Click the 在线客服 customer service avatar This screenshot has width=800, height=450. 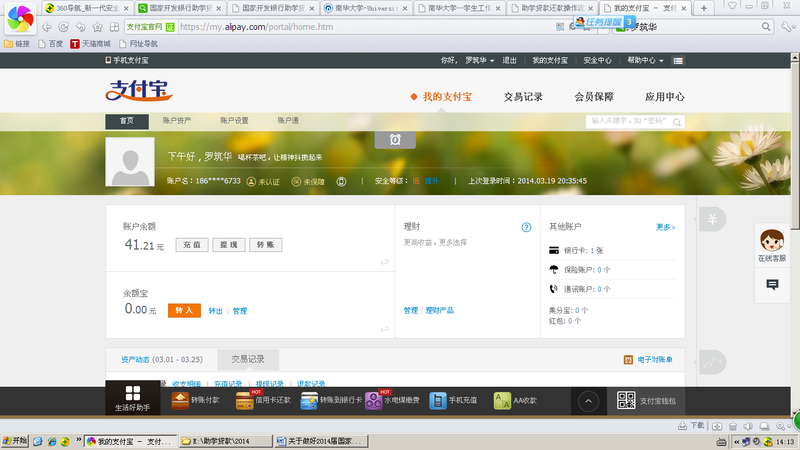[772, 240]
